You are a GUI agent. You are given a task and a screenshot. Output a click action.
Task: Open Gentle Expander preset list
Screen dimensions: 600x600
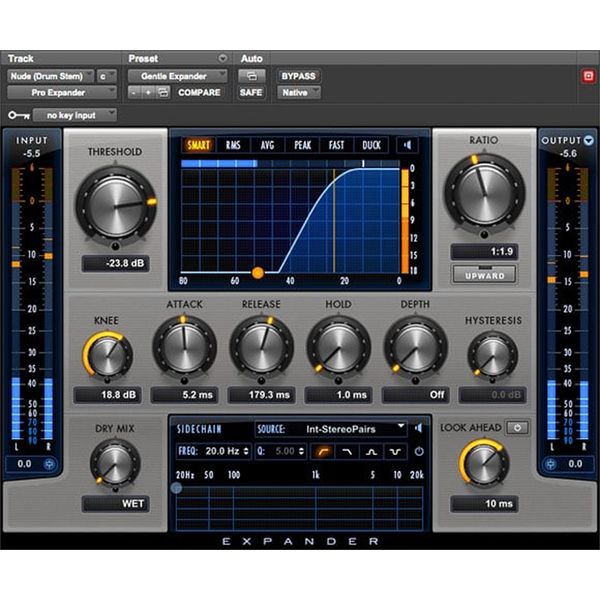click(178, 76)
